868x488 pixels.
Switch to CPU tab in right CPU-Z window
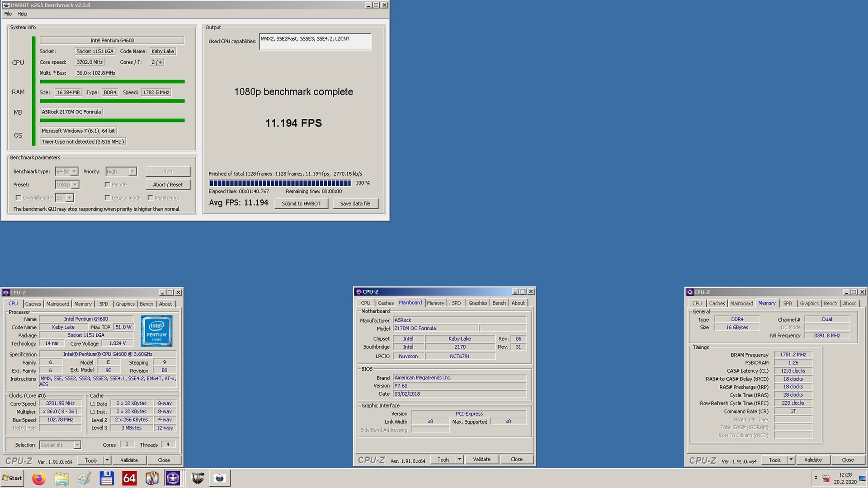tap(697, 303)
